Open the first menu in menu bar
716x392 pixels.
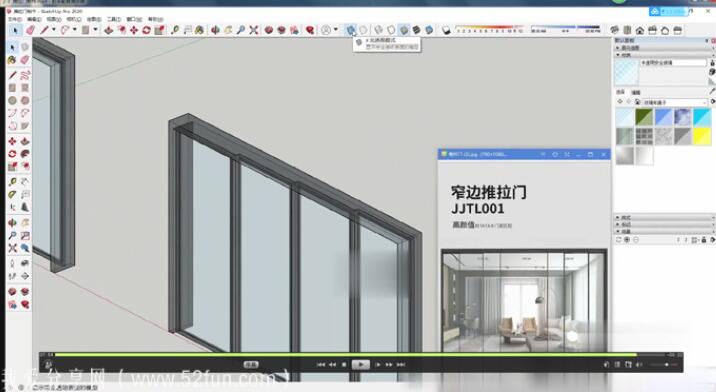15,19
